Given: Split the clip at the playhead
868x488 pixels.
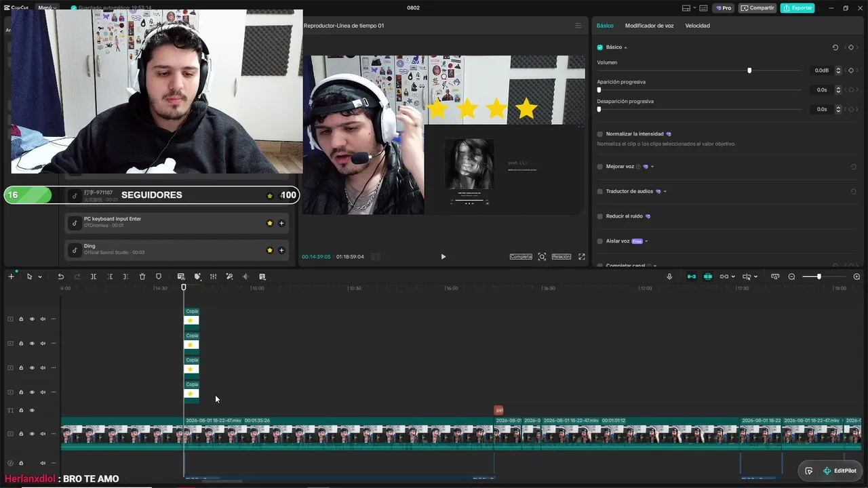Looking at the screenshot, I should (x=94, y=277).
